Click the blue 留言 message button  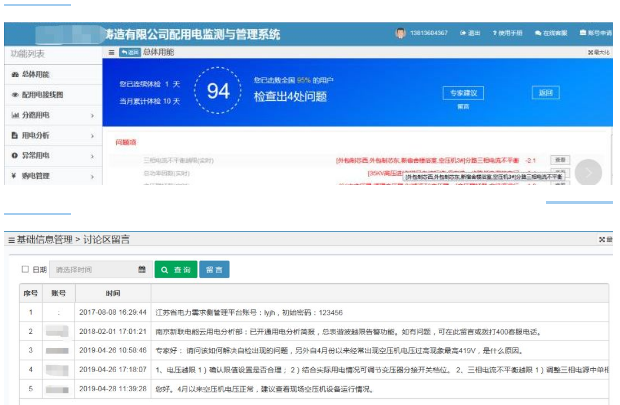(x=214, y=270)
